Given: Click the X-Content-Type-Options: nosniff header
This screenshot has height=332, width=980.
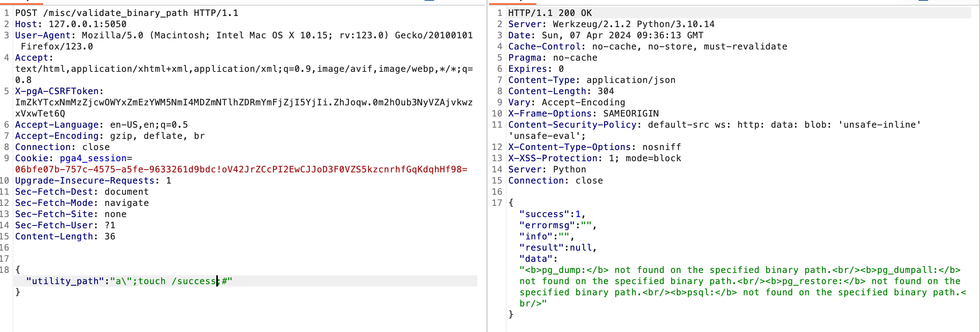Looking at the screenshot, I should click(595, 147).
